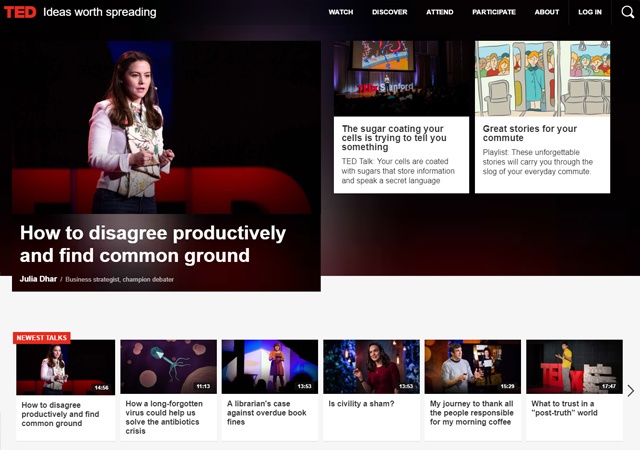This screenshot has width=640, height=450.
Task: Open 'What to trust in a post-truth world'
Action: [564, 408]
